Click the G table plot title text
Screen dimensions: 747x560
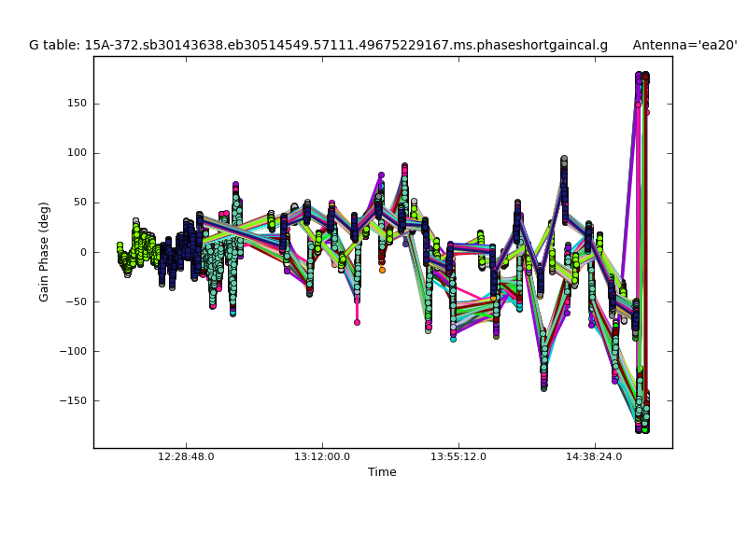(317, 45)
